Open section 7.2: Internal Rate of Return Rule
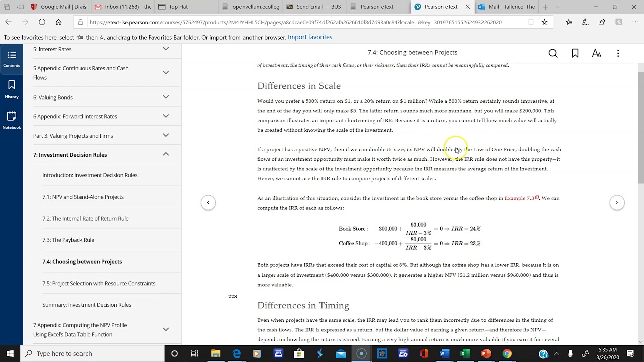644x362 pixels. [x=86, y=219]
